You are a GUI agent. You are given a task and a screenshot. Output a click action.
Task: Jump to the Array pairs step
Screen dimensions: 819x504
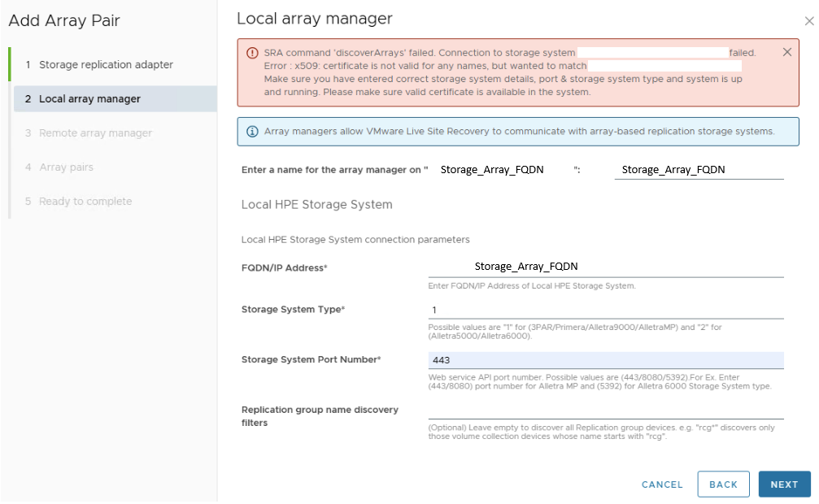pyautogui.click(x=66, y=167)
